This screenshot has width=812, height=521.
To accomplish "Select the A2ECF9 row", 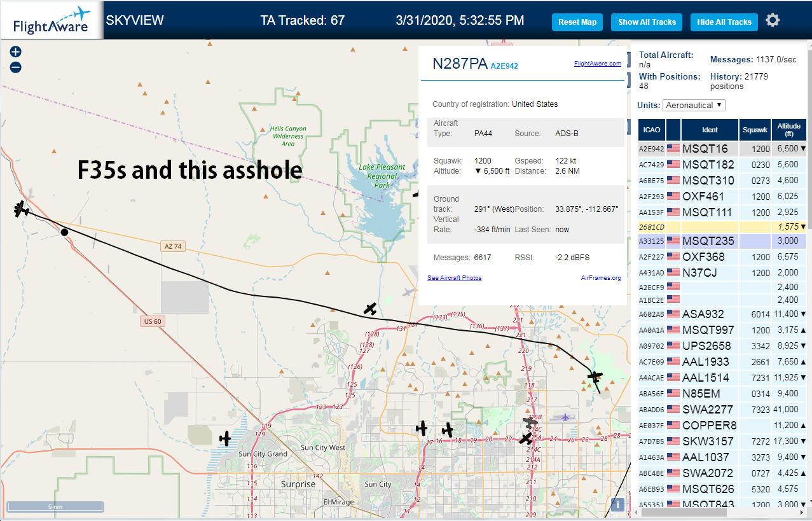I will pyautogui.click(x=722, y=287).
